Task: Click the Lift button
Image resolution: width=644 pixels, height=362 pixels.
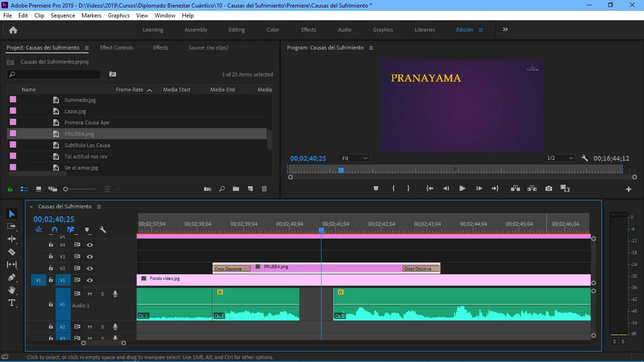Action: pyautogui.click(x=515, y=189)
